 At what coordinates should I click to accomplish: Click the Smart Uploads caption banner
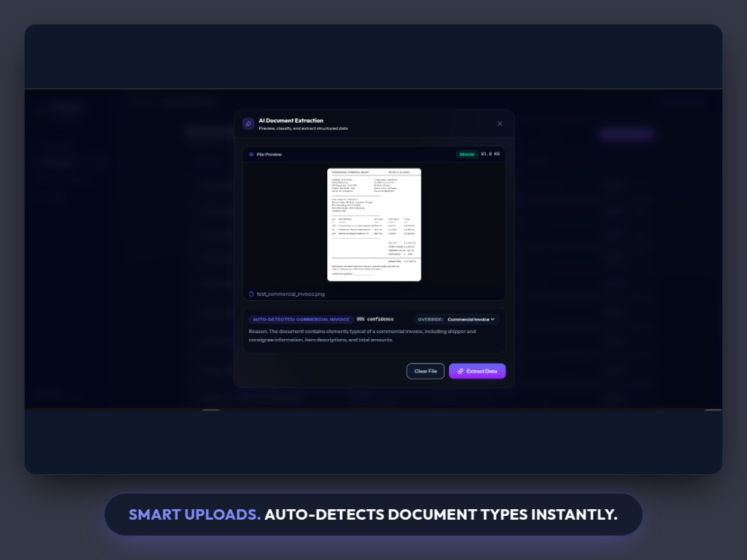pyautogui.click(x=373, y=514)
